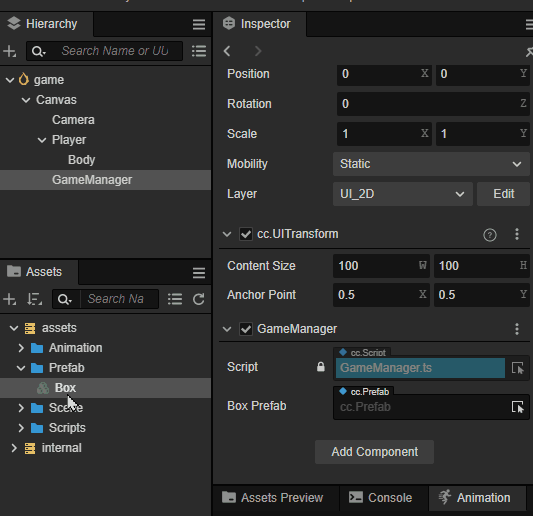533x516 pixels.
Task: Click the Animation folder icon
Action: pyautogui.click(x=37, y=348)
